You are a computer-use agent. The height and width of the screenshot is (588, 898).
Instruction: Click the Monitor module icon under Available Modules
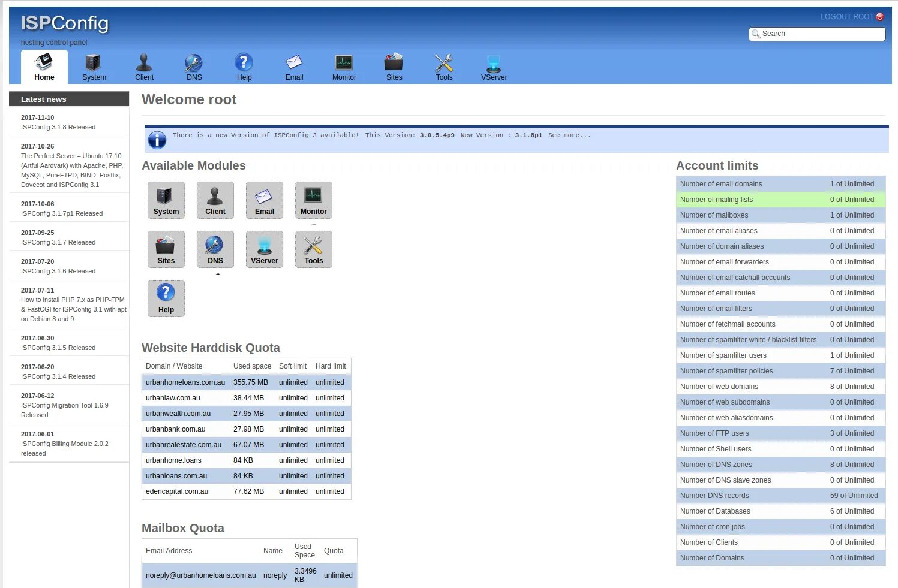(314, 200)
